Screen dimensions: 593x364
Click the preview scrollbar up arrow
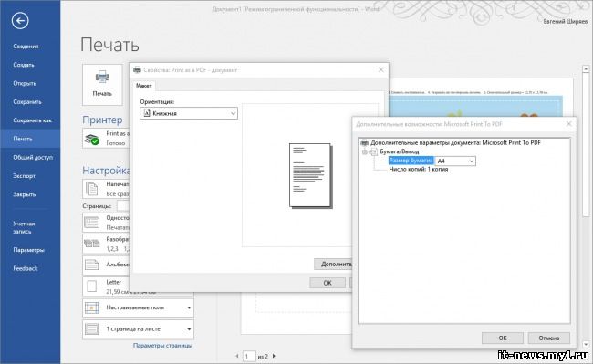[x=586, y=68]
